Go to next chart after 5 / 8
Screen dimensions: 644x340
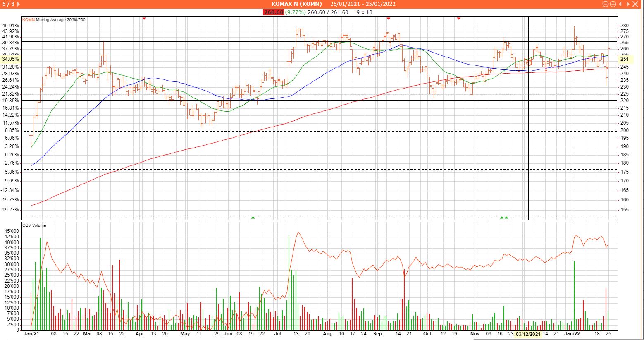click(x=18, y=4)
